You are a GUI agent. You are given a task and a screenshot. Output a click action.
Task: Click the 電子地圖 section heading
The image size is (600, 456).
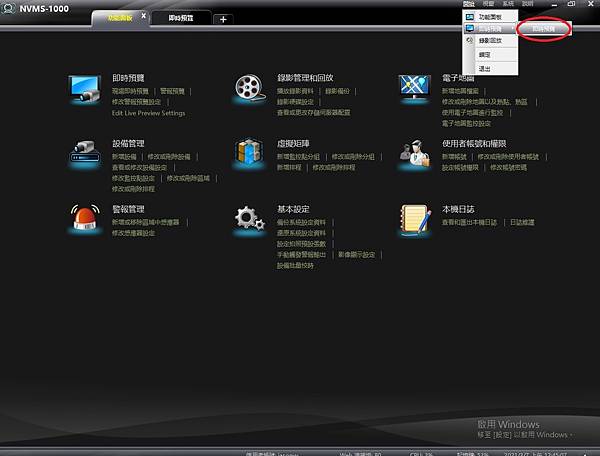pos(458,78)
